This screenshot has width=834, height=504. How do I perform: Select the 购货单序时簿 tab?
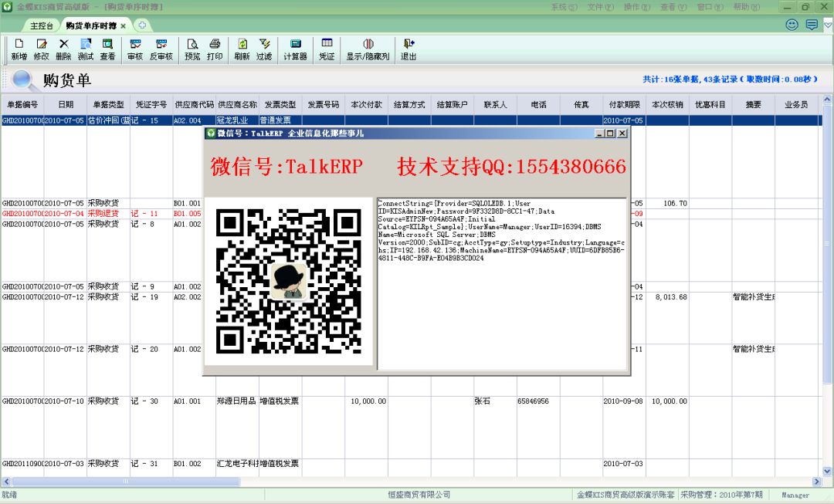coord(91,25)
